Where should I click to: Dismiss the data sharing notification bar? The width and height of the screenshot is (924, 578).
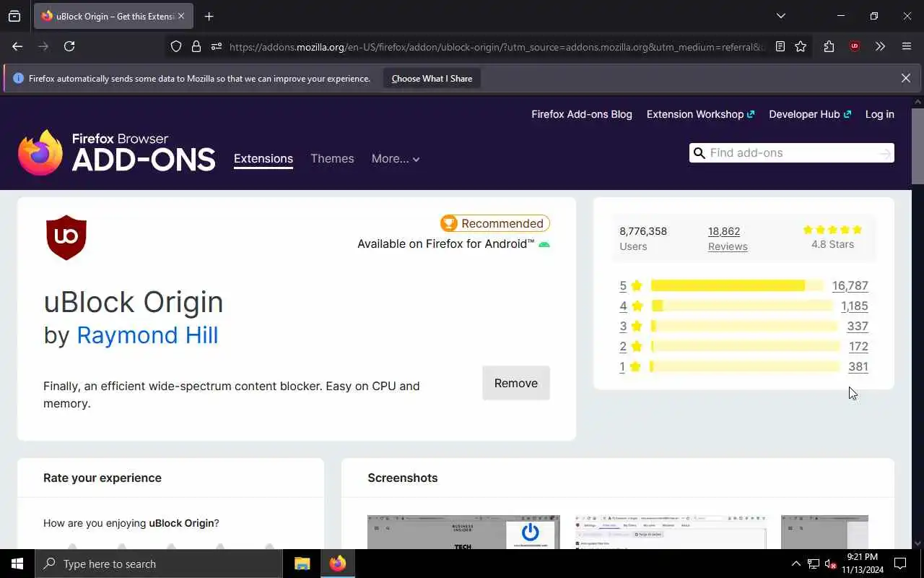coord(905,78)
